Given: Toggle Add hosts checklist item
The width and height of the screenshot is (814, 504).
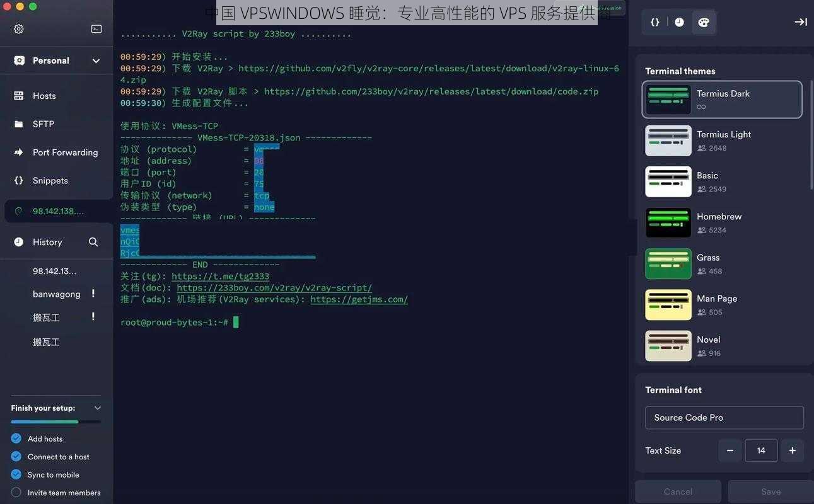Looking at the screenshot, I should 16,438.
